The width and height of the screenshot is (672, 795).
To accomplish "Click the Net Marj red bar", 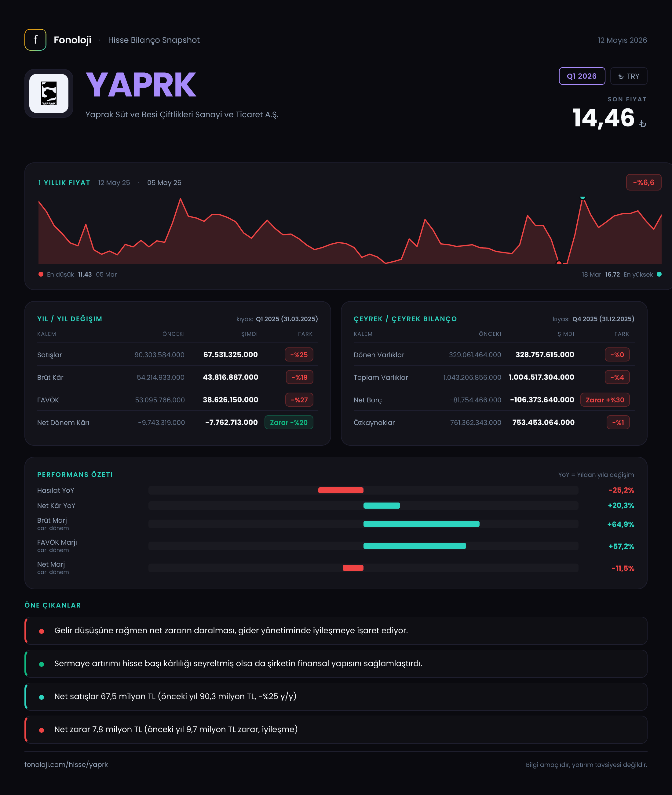I will click(353, 568).
